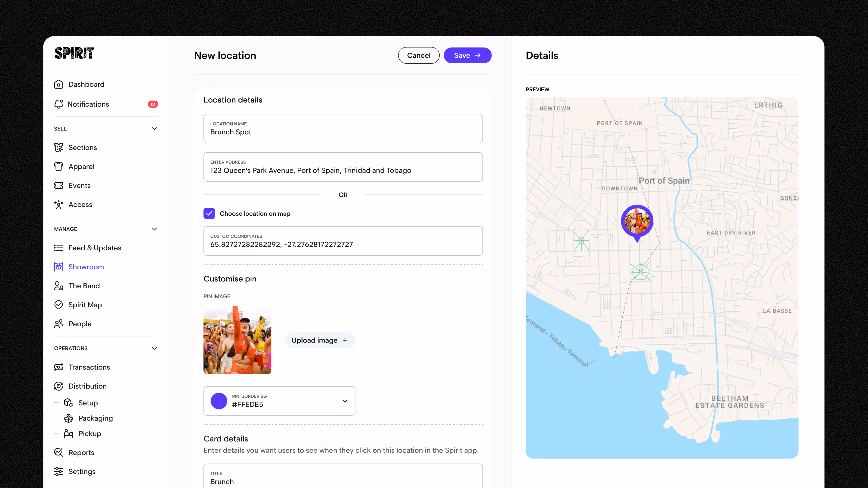The width and height of the screenshot is (868, 488).
Task: Collapse the MANAGE sidebar section
Action: tap(154, 229)
